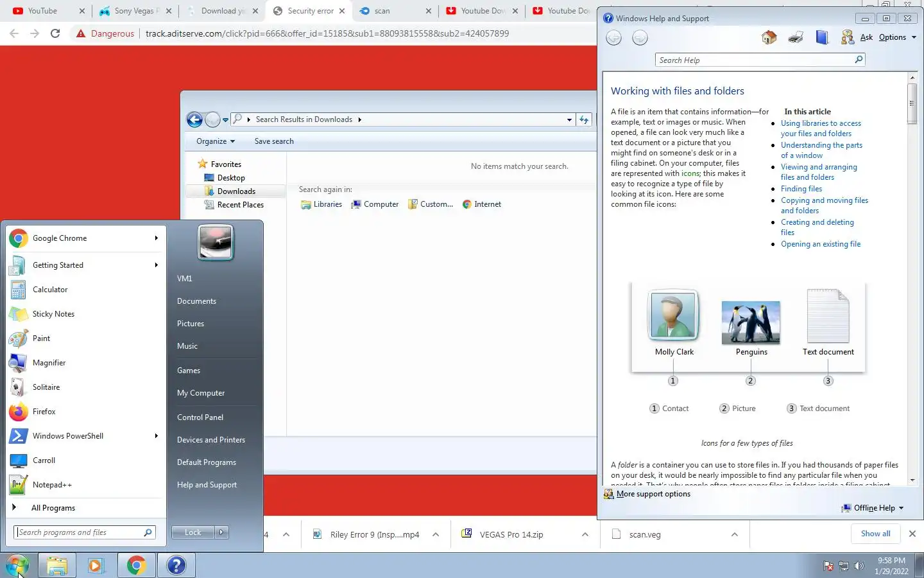Open Browse Help book icon
This screenshot has height=578, width=924.
[x=822, y=37]
